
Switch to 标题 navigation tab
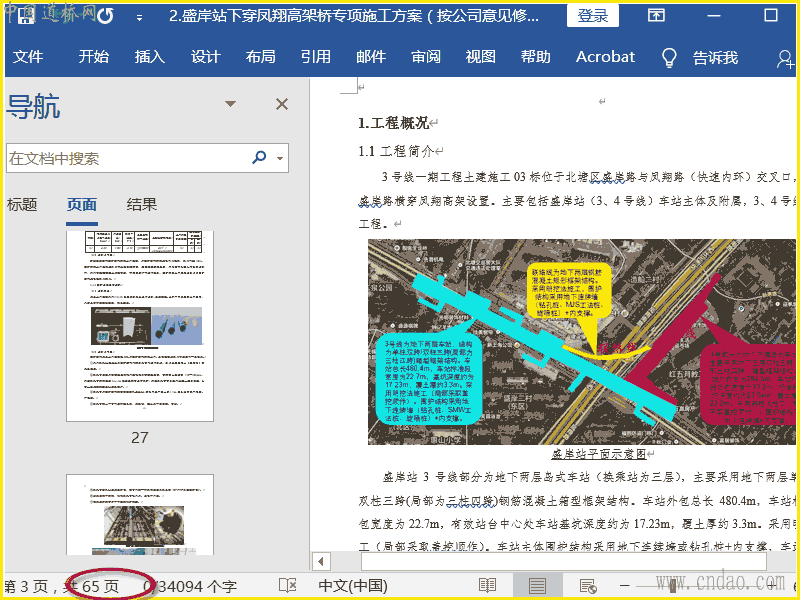pos(22,205)
